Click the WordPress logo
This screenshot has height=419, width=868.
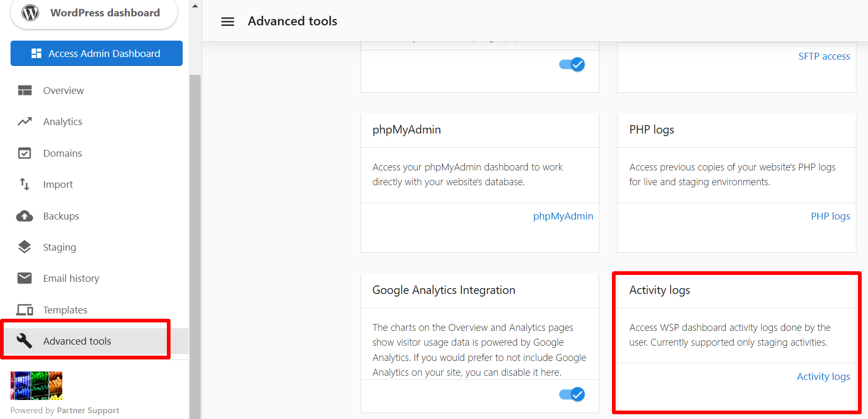(30, 13)
